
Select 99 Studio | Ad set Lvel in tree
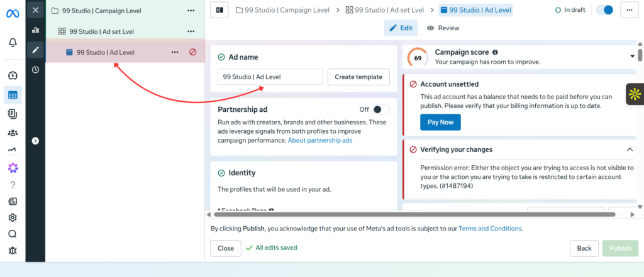(101, 31)
